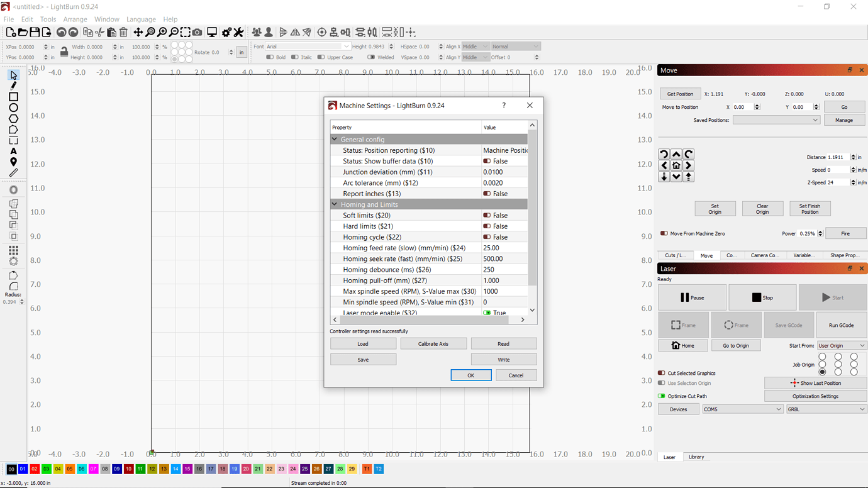Click the Calibrate Axis button
Viewport: 868px width, 488px height.
(433, 344)
